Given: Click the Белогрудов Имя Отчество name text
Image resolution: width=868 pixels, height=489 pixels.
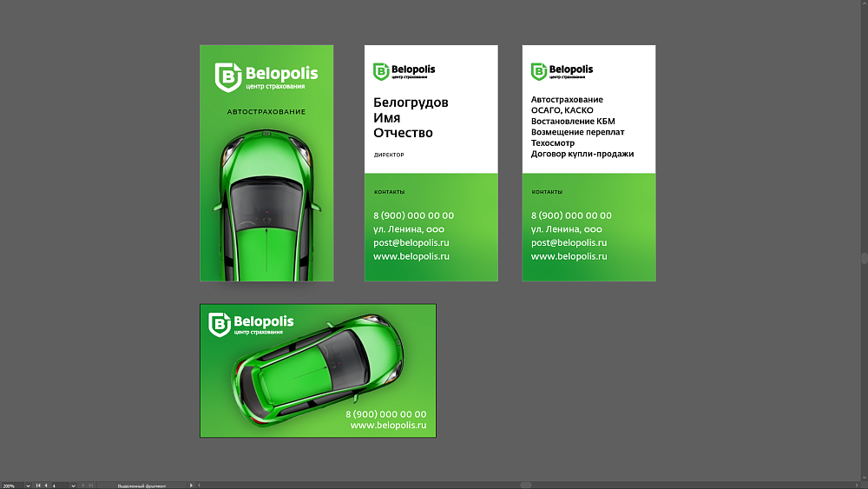Looking at the screenshot, I should tap(411, 118).
